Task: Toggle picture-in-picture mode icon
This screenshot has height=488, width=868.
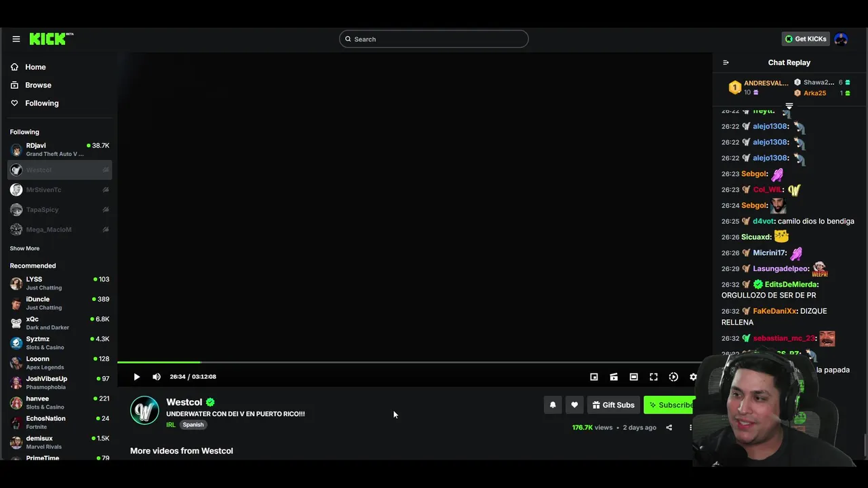Action: [x=594, y=377]
